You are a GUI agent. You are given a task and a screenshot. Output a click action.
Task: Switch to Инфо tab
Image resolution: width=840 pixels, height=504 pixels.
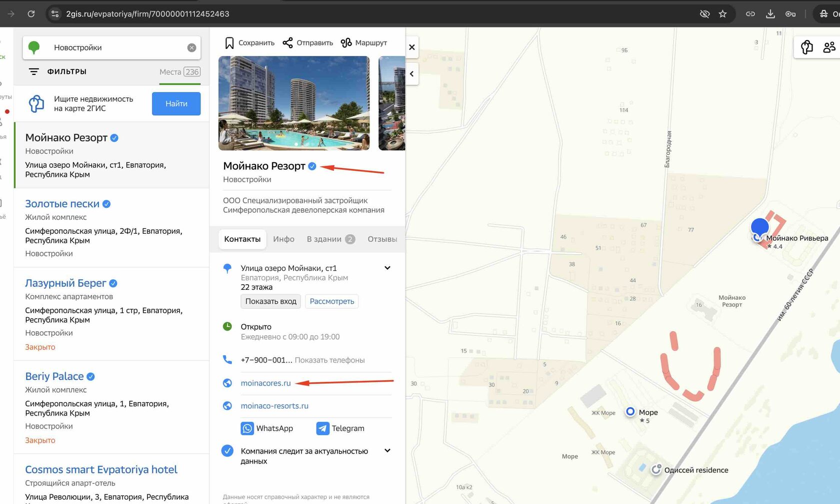click(x=283, y=239)
